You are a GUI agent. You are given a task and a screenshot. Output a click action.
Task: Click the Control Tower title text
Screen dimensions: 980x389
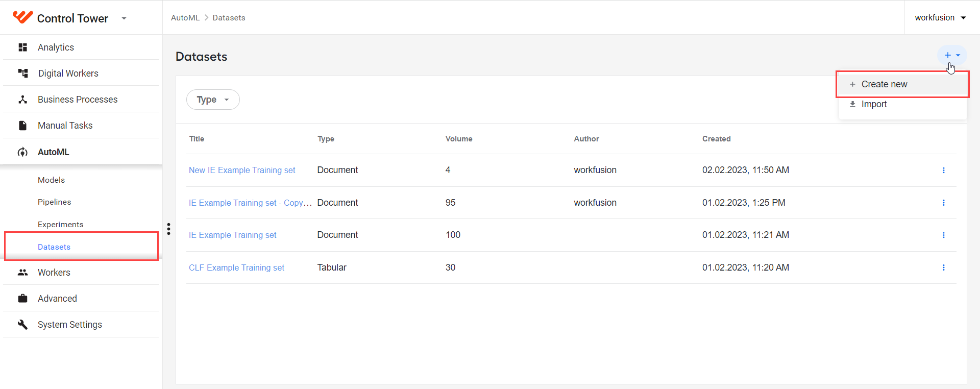72,18
